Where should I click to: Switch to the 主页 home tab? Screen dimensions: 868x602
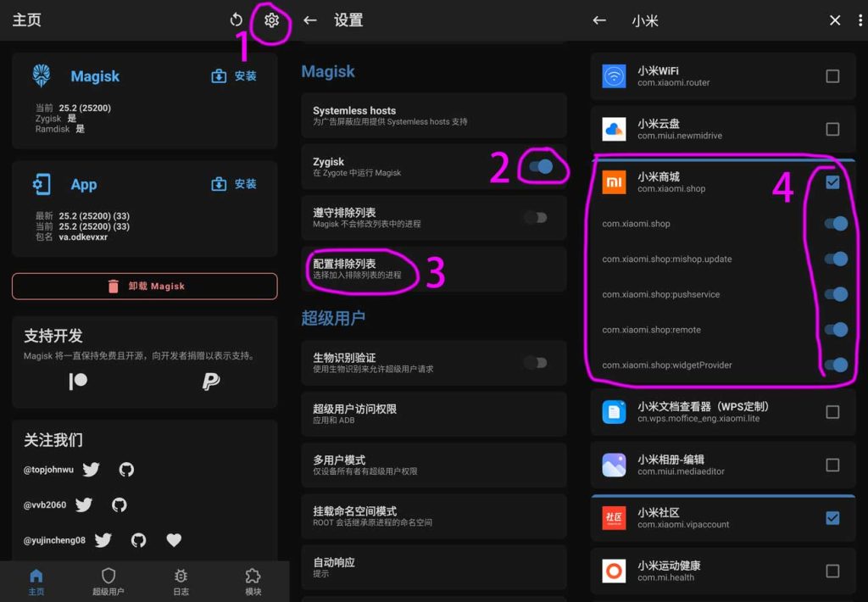pyautogui.click(x=36, y=582)
